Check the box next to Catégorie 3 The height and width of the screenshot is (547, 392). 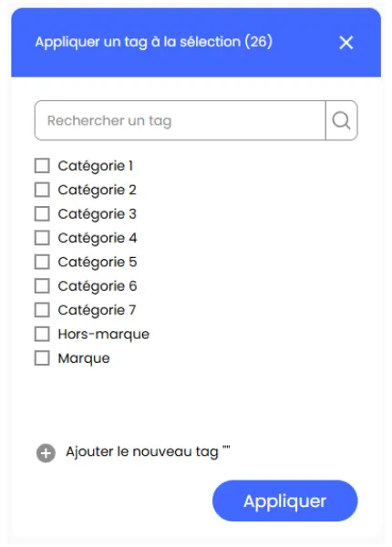click(42, 214)
